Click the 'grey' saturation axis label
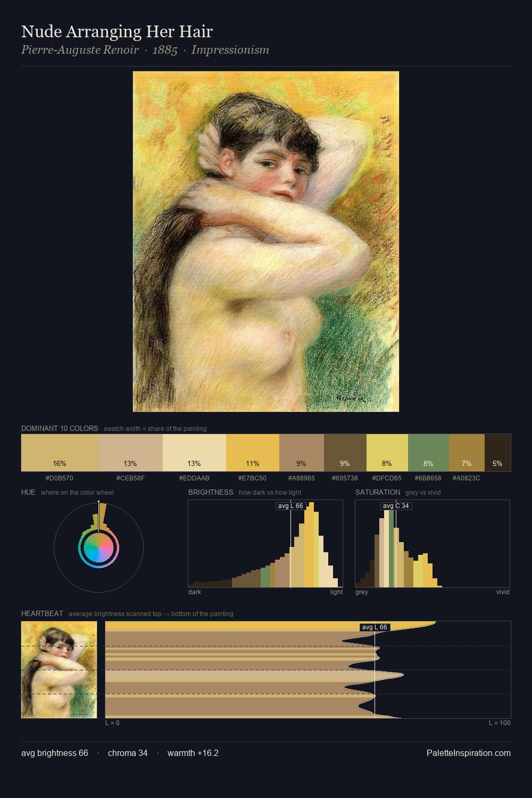This screenshot has height=798, width=532. point(362,592)
